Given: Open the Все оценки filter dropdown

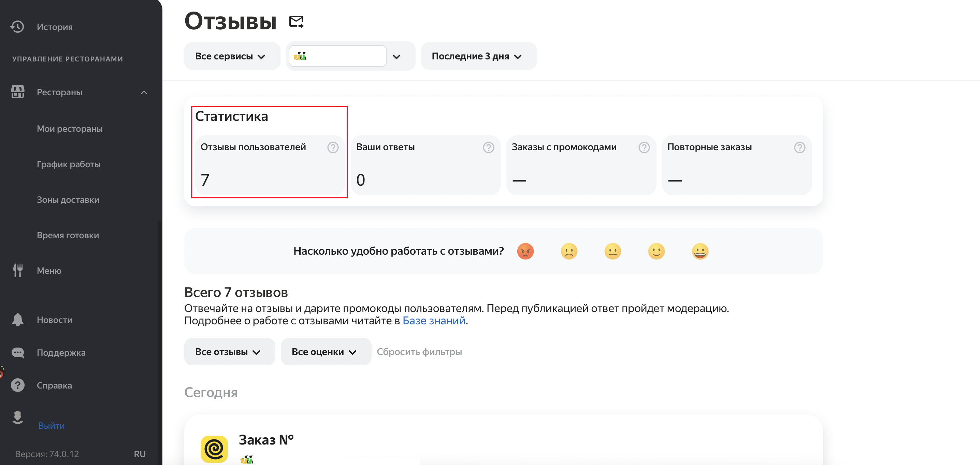Looking at the screenshot, I should tap(326, 352).
